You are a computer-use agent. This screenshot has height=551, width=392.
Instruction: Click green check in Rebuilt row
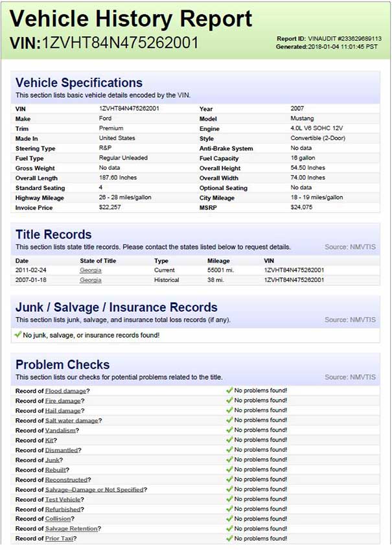[x=229, y=469]
